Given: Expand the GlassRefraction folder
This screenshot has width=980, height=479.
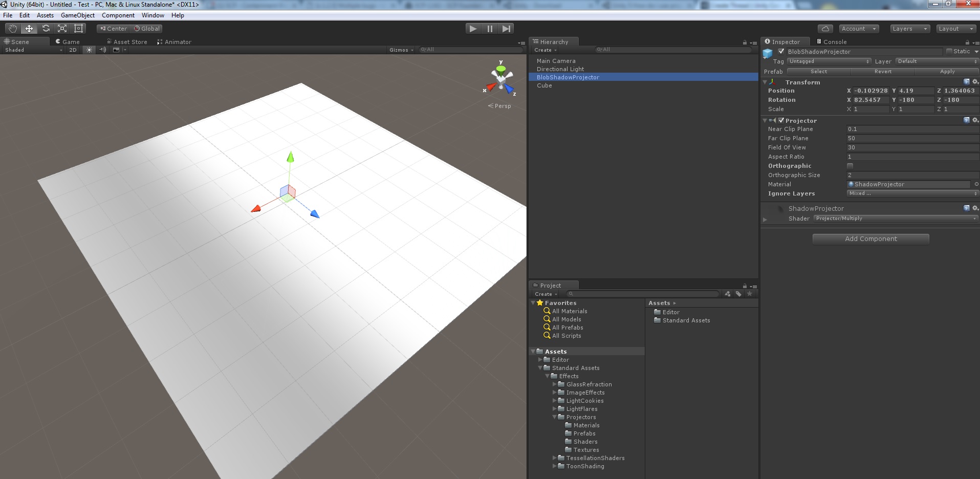Looking at the screenshot, I should [554, 384].
